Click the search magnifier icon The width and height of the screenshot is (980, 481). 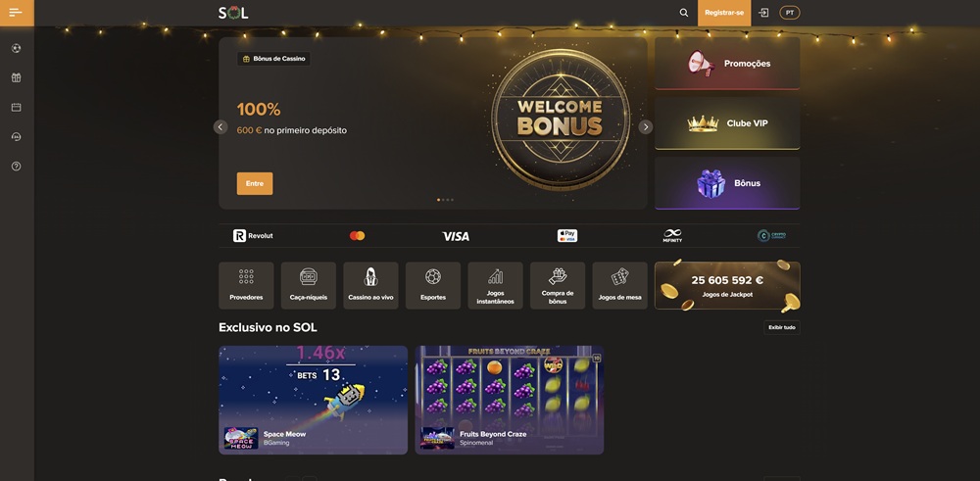(684, 13)
